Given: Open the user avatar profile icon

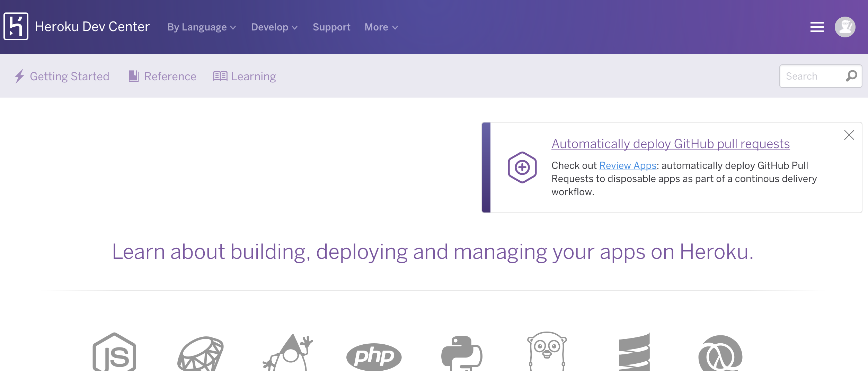Looking at the screenshot, I should pos(845,27).
